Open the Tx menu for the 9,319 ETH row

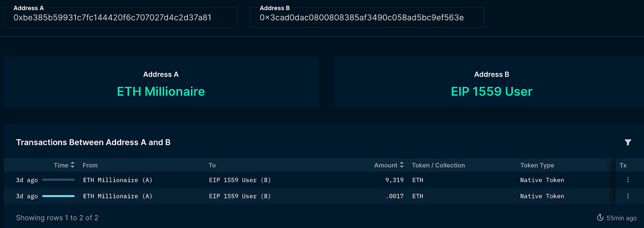click(x=628, y=180)
